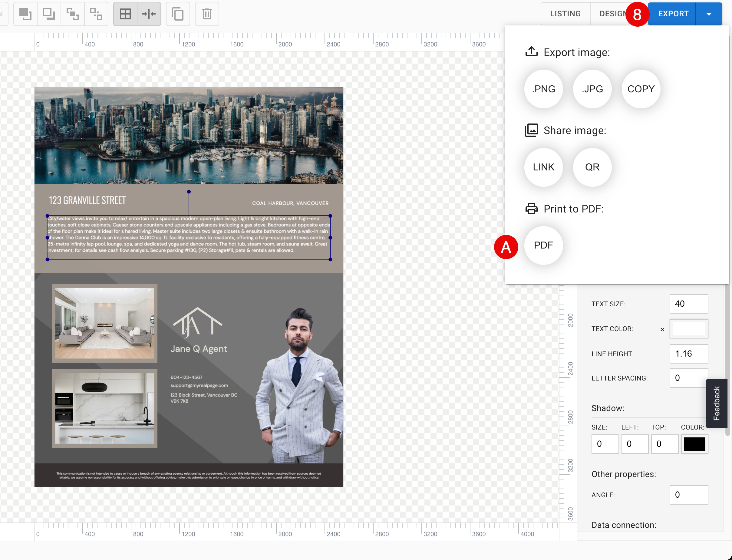The height and width of the screenshot is (560, 732).
Task: Select the living room photo
Action: click(105, 323)
